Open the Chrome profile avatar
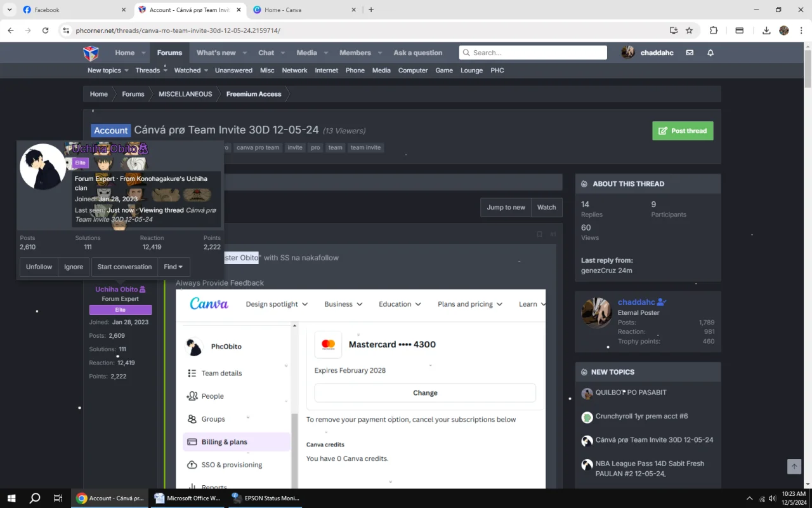812x508 pixels. point(784,30)
